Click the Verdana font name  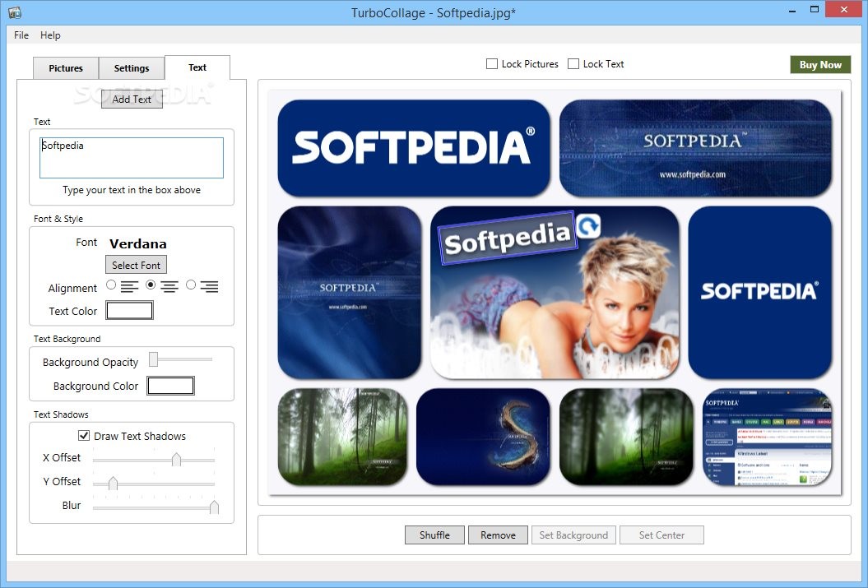(x=138, y=243)
